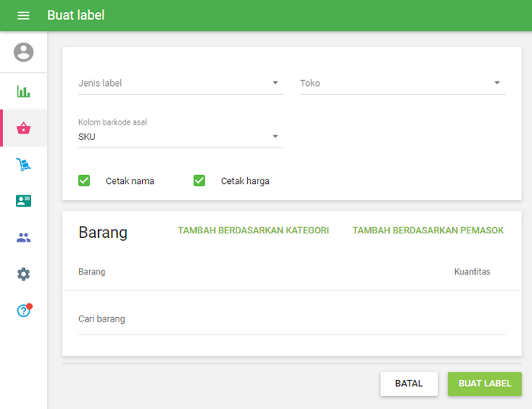Open the help question mark icon
Screen dimensions: 532x409
pyautogui.click(x=24, y=310)
